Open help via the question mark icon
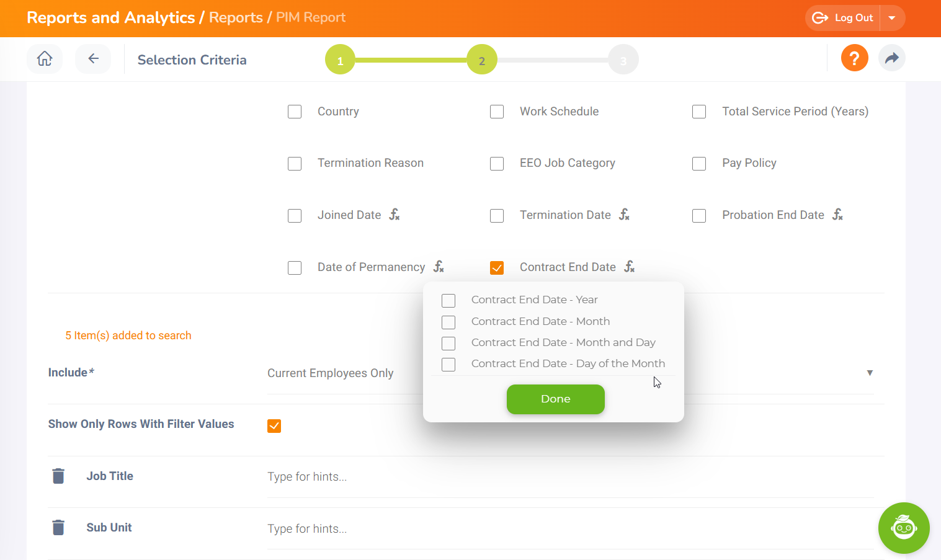The width and height of the screenshot is (941, 560). [854, 58]
